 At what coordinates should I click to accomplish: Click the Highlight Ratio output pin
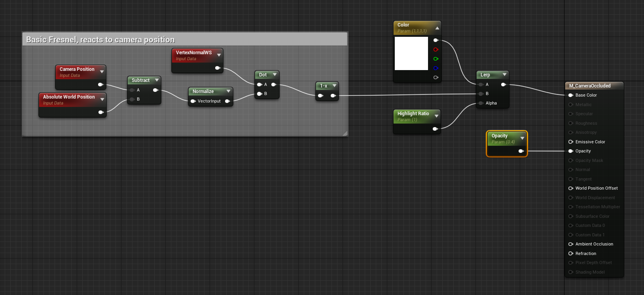tap(435, 129)
